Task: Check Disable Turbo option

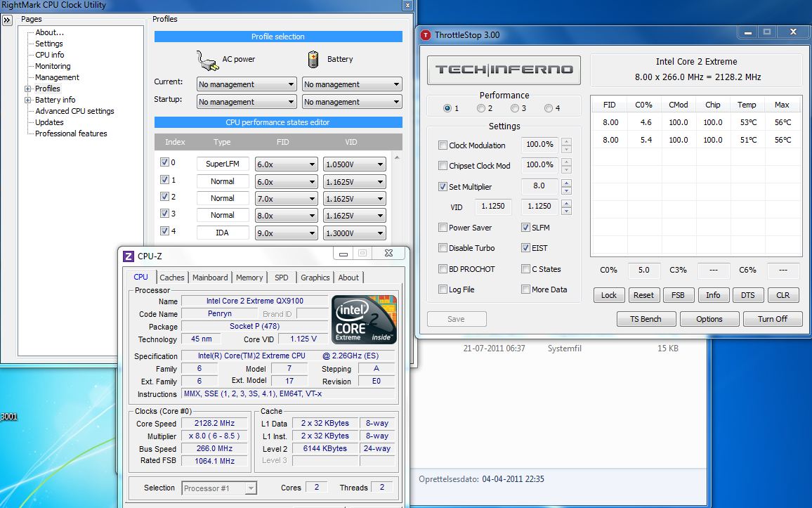Action: [443, 248]
